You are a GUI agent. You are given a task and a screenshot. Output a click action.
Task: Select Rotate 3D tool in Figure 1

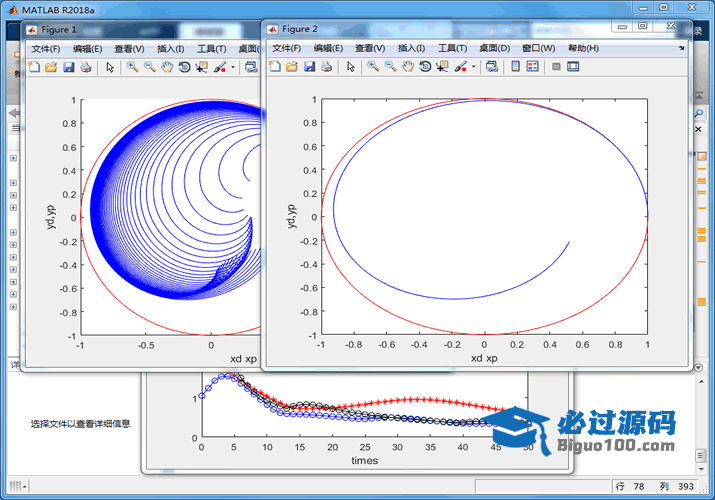(184, 67)
